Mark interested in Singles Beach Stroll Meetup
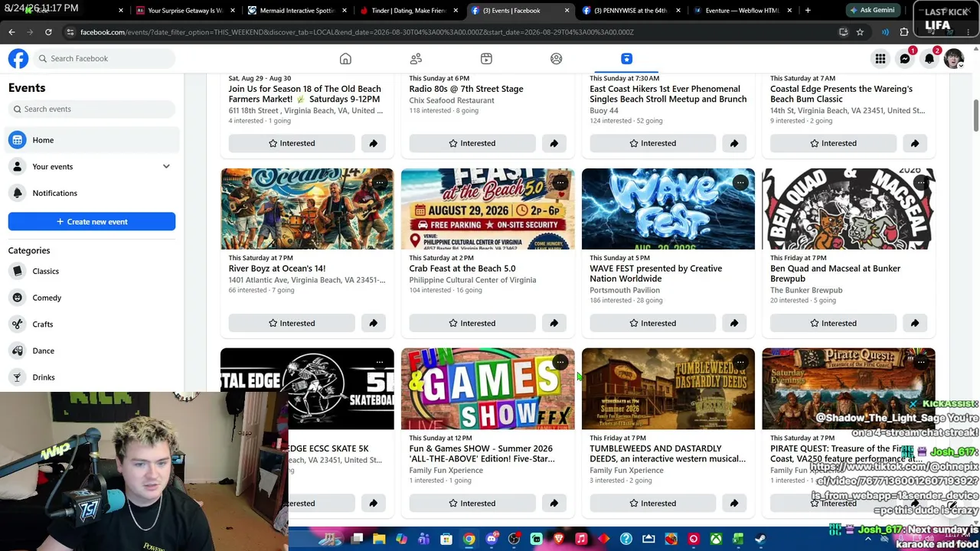 tap(653, 143)
